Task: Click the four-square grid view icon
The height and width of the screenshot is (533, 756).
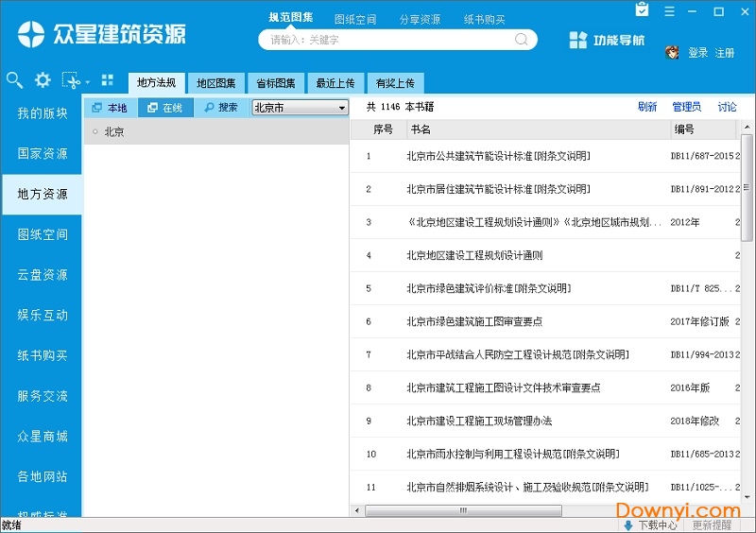Action: click(107, 80)
